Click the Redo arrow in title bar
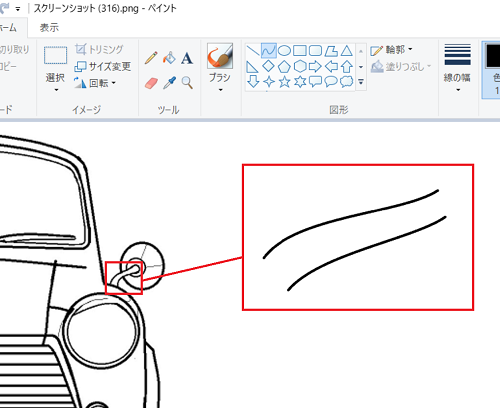This screenshot has width=500, height=408. [5, 8]
